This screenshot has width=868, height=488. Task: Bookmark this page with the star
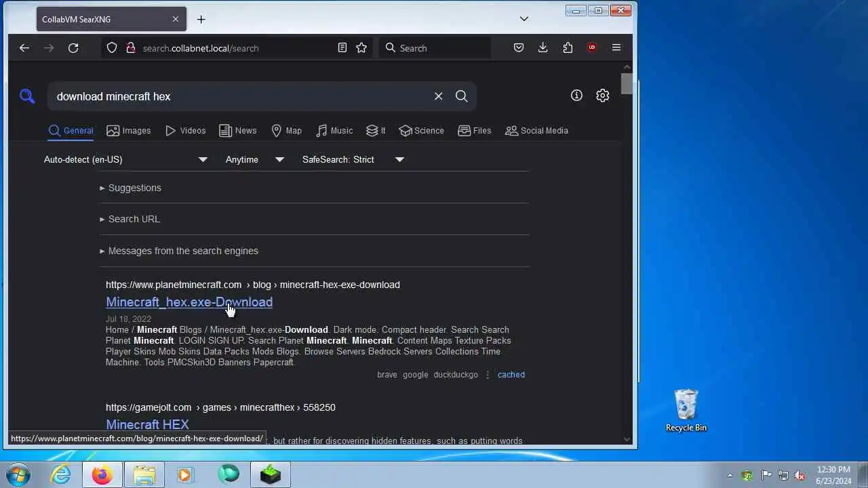click(x=361, y=48)
